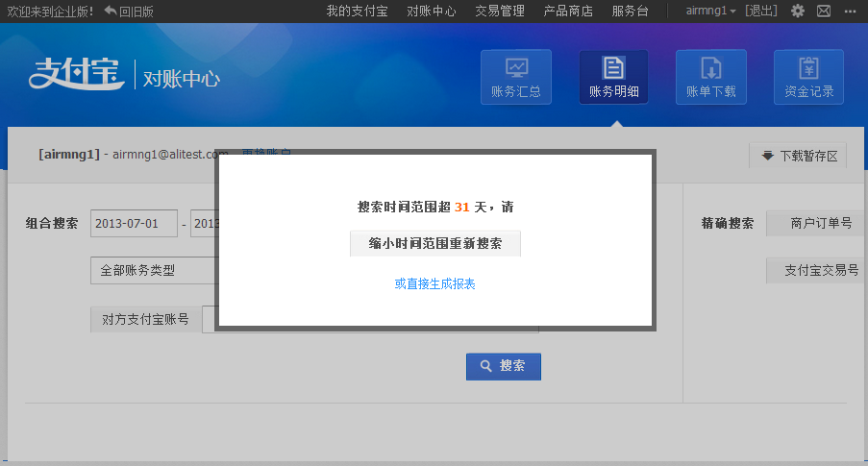This screenshot has width=868, height=466.
Task: Click the 回旧版 return arrow link
Action: [129, 12]
